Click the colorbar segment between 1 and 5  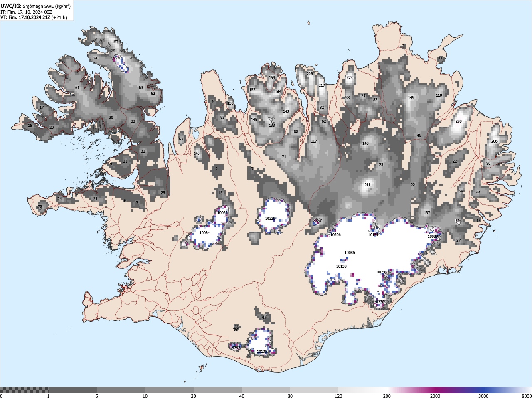(73, 390)
